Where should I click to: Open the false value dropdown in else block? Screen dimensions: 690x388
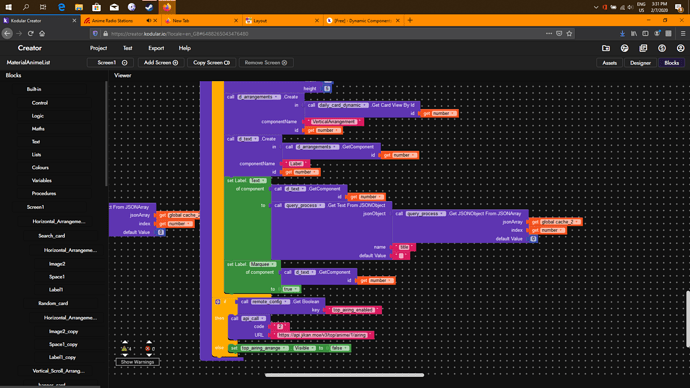tap(339, 348)
